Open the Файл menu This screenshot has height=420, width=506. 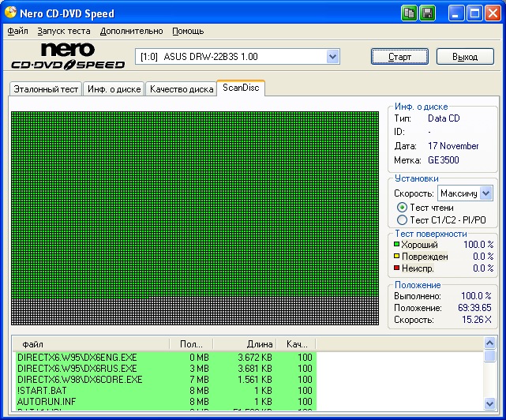click(17, 31)
